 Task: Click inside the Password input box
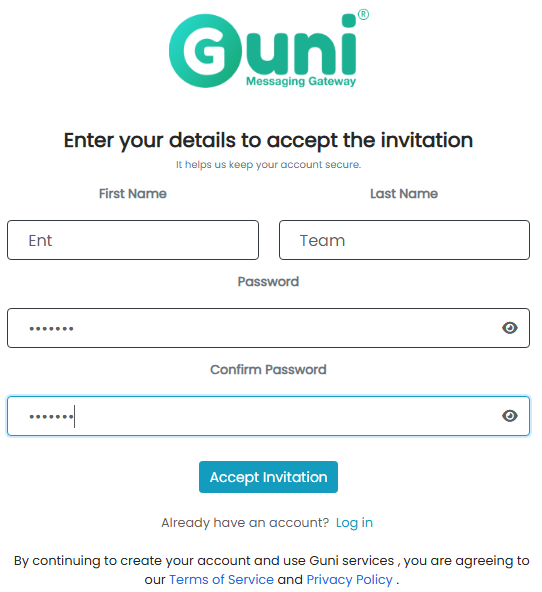tap(268, 328)
